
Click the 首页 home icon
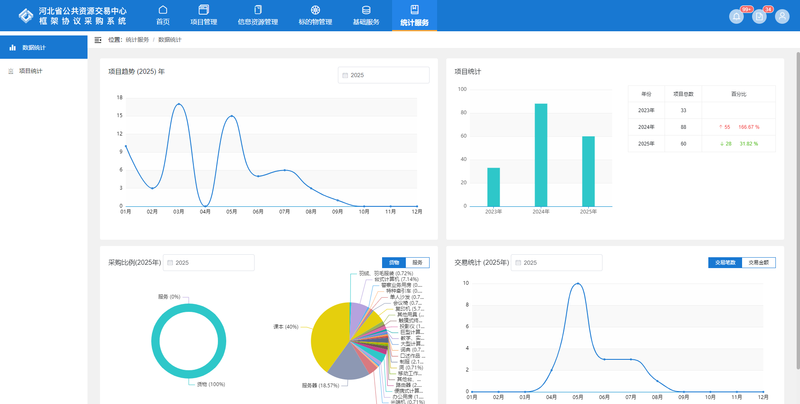click(163, 10)
